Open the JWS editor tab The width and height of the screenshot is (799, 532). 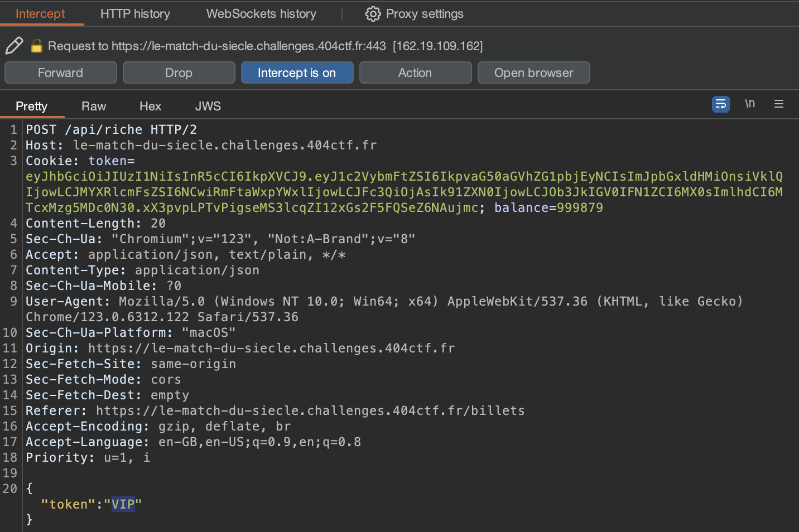(208, 107)
